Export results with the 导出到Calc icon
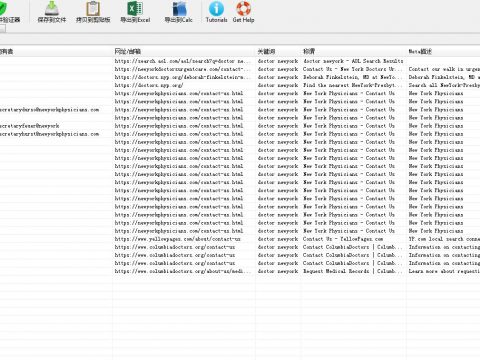The height and width of the screenshot is (360, 480). point(179,12)
